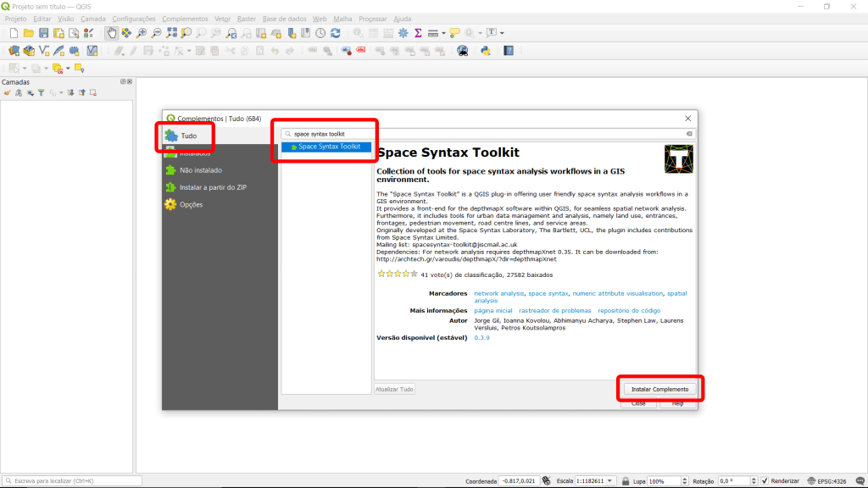
Task: Click the Save Project floppy icon
Action: pos(43,33)
